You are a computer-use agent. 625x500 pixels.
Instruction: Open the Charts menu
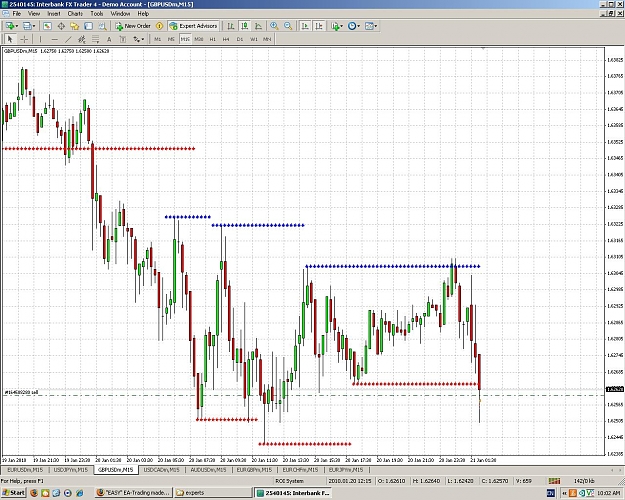tap(75, 14)
